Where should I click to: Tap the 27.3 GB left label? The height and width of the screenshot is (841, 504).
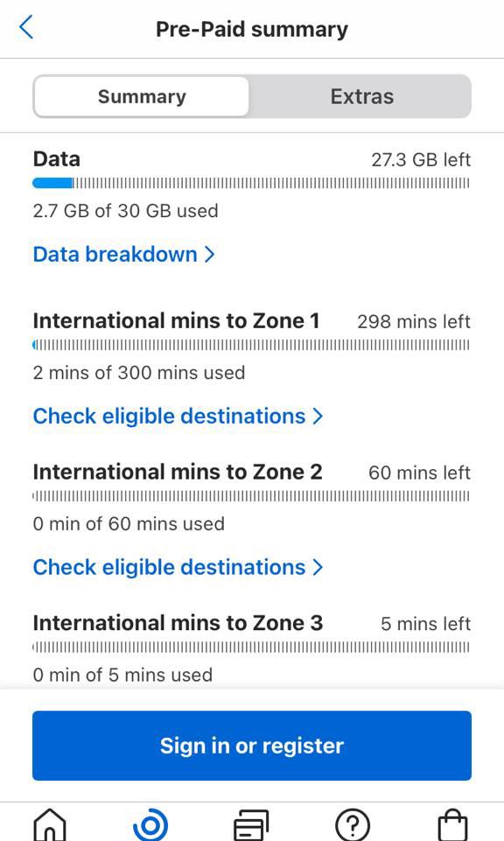pos(421,160)
